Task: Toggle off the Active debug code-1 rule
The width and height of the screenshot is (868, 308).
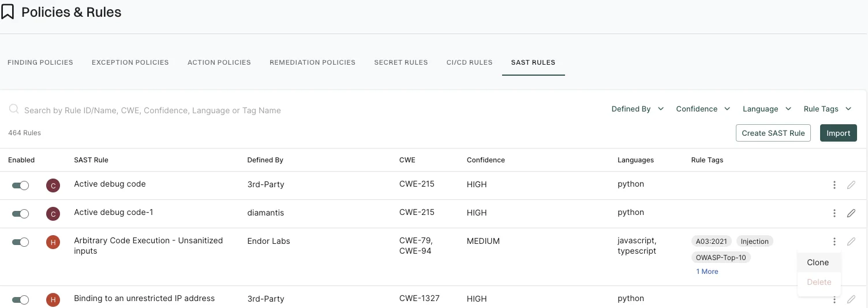Action: point(21,214)
